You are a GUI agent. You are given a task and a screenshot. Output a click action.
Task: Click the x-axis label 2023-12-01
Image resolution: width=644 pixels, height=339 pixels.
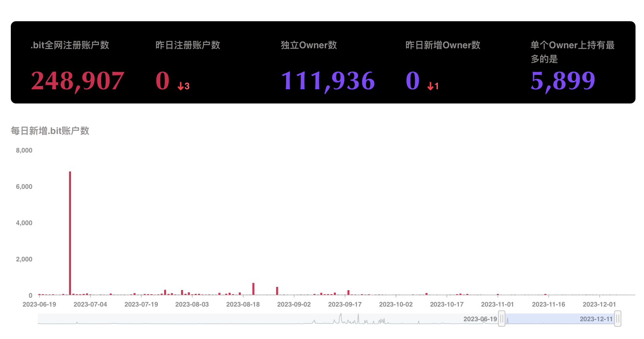click(x=599, y=304)
